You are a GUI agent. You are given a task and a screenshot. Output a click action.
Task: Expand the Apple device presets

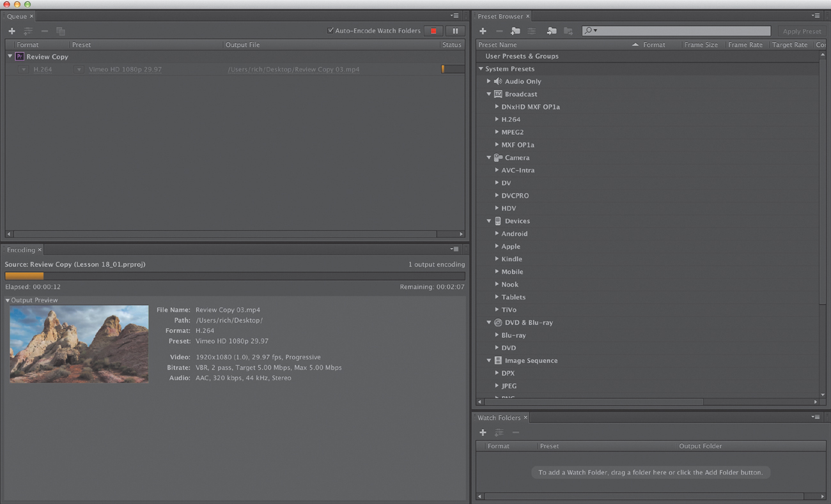497,246
